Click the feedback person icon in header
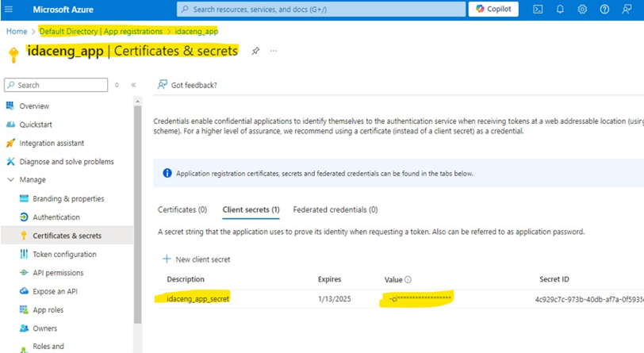The height and width of the screenshot is (353, 644). (627, 10)
